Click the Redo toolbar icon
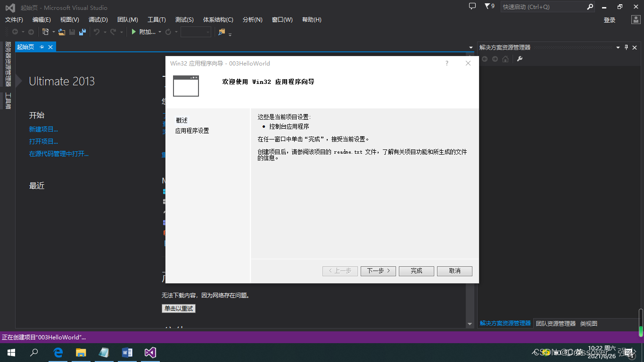Screen dimensions: 644x362 click(113, 32)
